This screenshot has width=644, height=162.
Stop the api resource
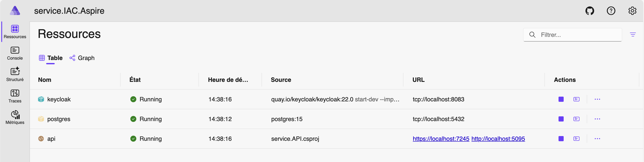(x=561, y=139)
